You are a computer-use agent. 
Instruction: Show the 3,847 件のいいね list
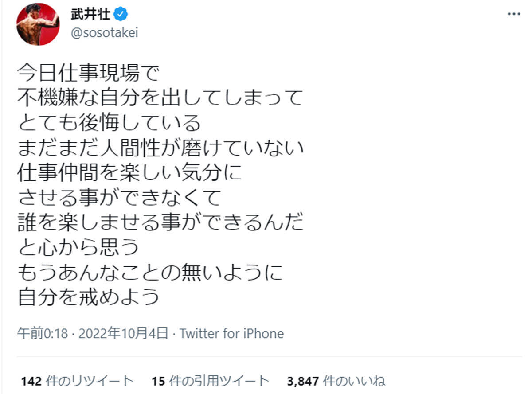tap(336, 381)
